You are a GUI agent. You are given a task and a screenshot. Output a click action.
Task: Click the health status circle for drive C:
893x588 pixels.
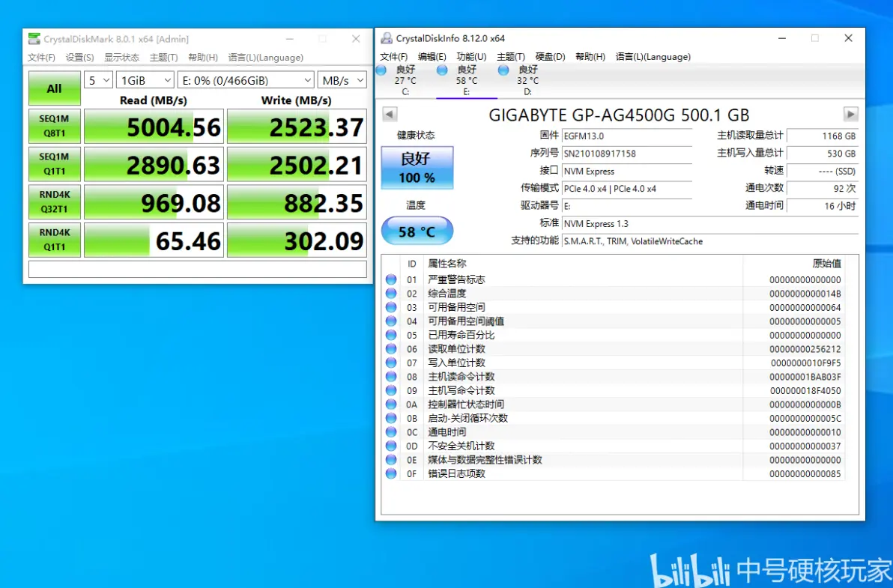pyautogui.click(x=381, y=70)
